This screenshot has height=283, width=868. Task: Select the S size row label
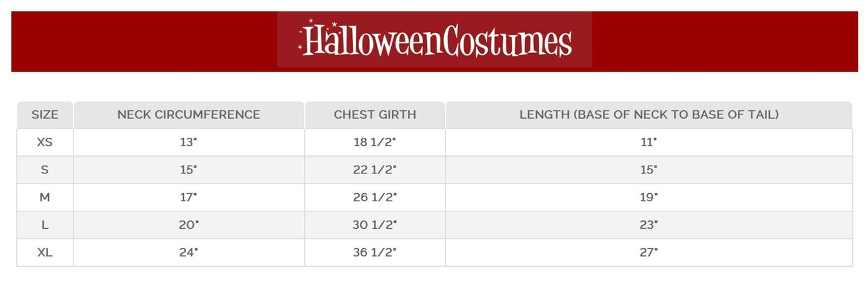point(45,170)
